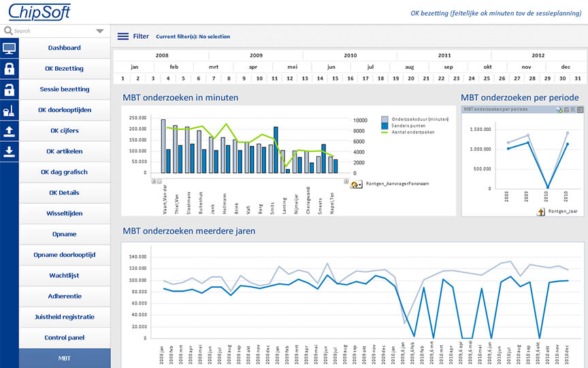
Task: Open the Juistheid registratie menu item
Action: (65, 317)
